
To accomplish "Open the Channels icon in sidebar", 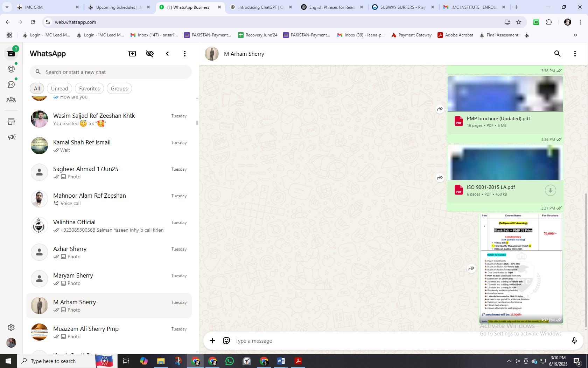I will [11, 84].
